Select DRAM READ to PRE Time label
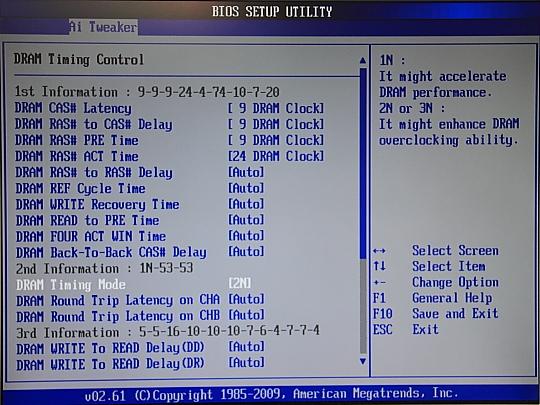The height and width of the screenshot is (405, 540). [x=87, y=220]
